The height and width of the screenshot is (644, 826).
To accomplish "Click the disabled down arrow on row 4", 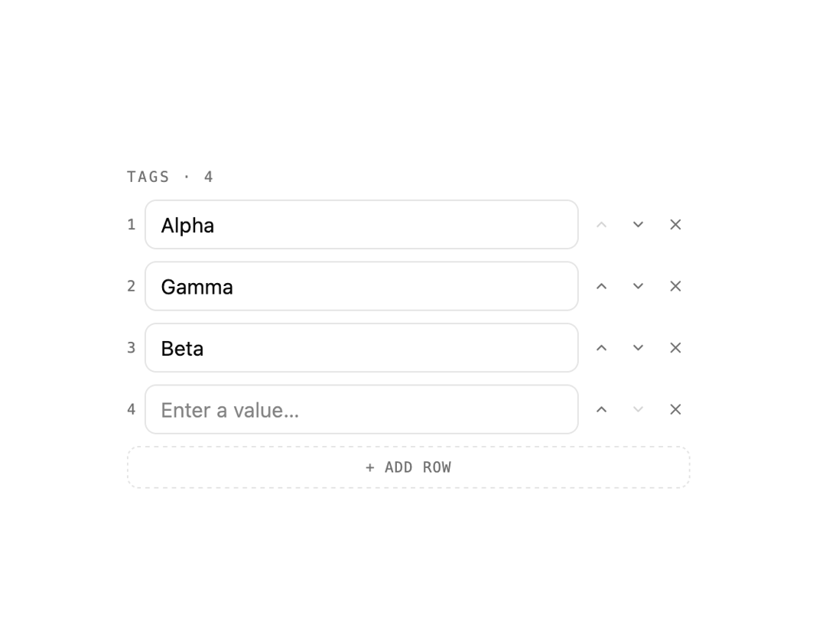I will coord(638,409).
